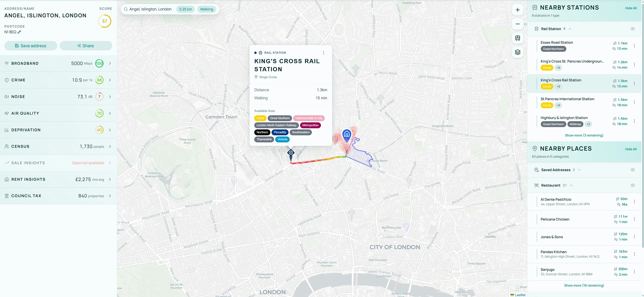Open St Pancras International Station options menu

coord(634,102)
